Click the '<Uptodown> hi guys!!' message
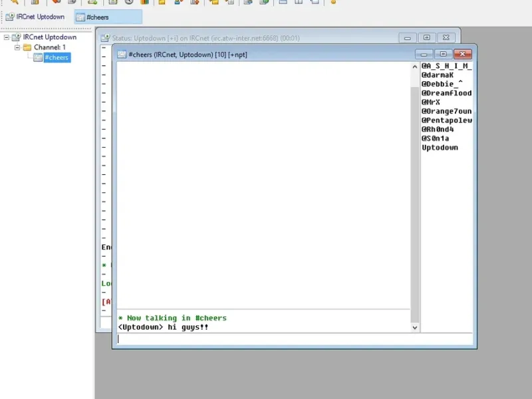 point(163,327)
